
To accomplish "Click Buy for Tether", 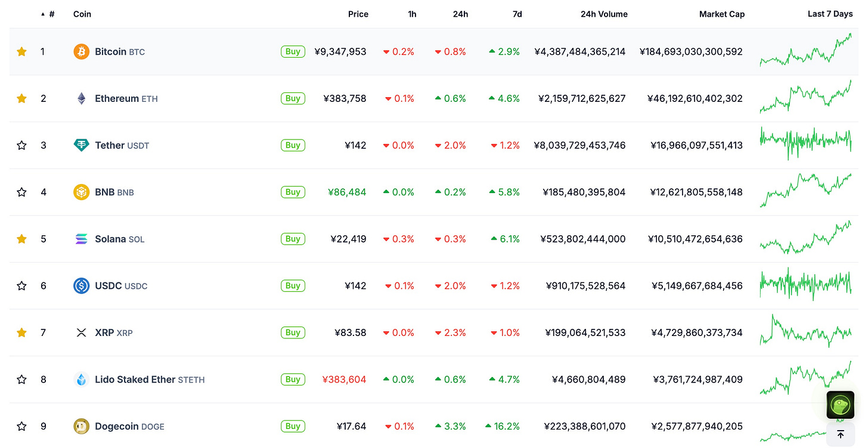I will (293, 145).
